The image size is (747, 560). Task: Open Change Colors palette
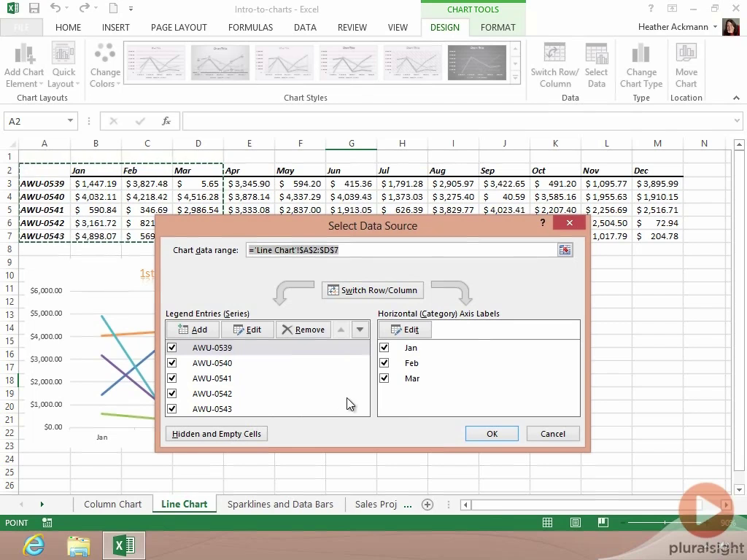tap(105, 65)
